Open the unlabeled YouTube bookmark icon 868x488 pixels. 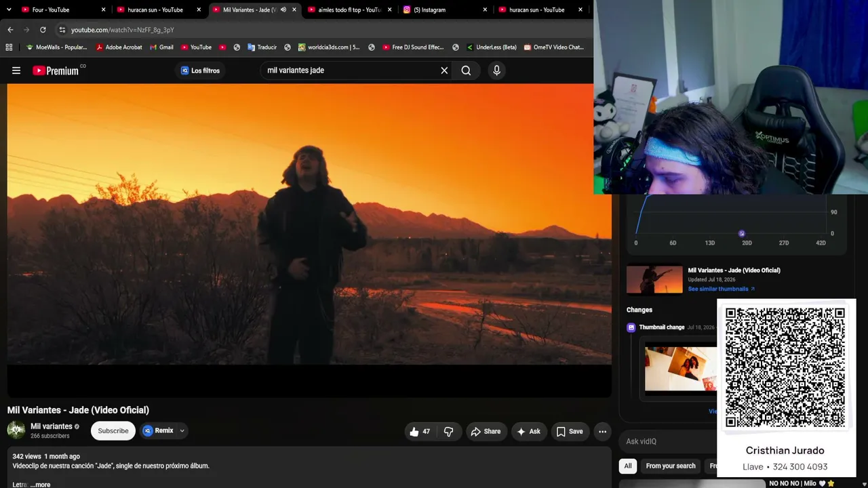point(222,47)
